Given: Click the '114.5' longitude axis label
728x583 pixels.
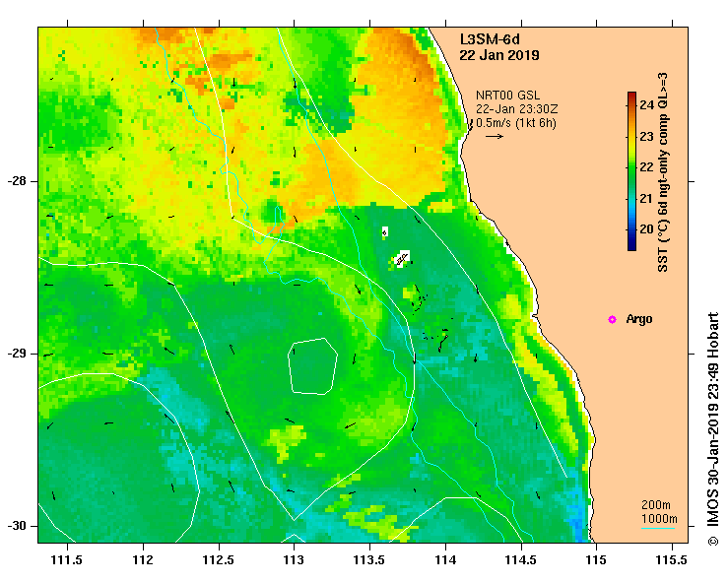Looking at the screenshot, I should [x=521, y=559].
